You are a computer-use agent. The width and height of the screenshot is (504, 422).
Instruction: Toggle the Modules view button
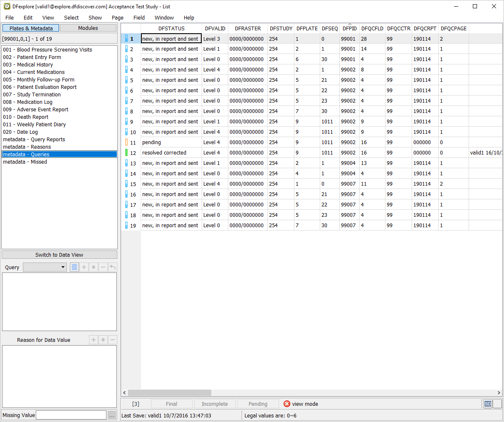[88, 28]
